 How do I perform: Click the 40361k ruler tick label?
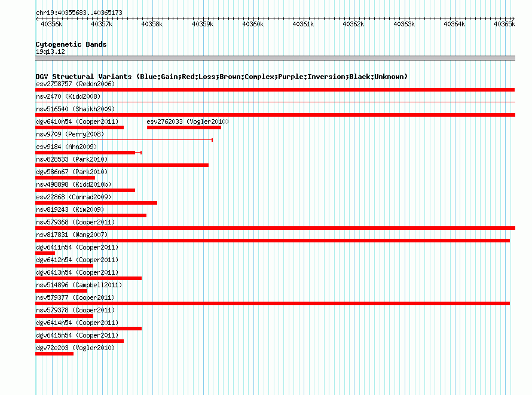coord(303,24)
